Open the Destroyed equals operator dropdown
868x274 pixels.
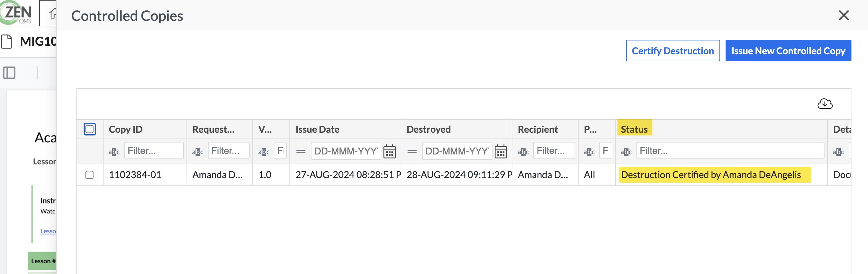coord(412,151)
